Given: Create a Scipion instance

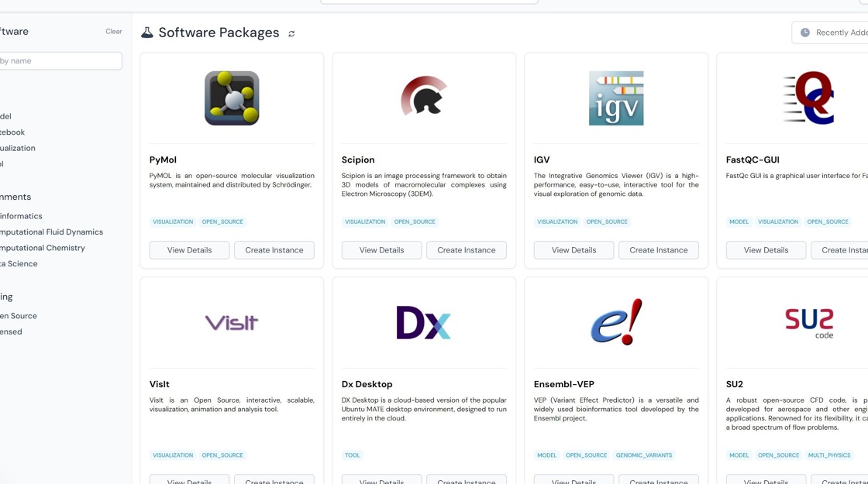Looking at the screenshot, I should [466, 250].
